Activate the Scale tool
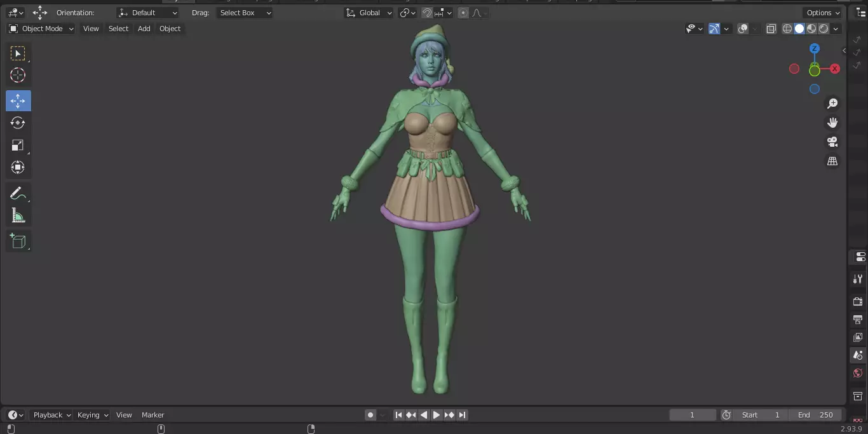Viewport: 868px width, 434px height. (18, 145)
